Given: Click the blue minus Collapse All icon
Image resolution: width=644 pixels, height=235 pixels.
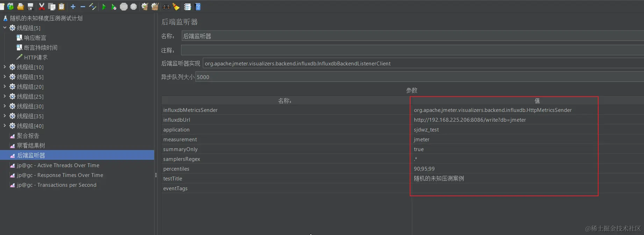Looking at the screenshot, I should pos(83,7).
